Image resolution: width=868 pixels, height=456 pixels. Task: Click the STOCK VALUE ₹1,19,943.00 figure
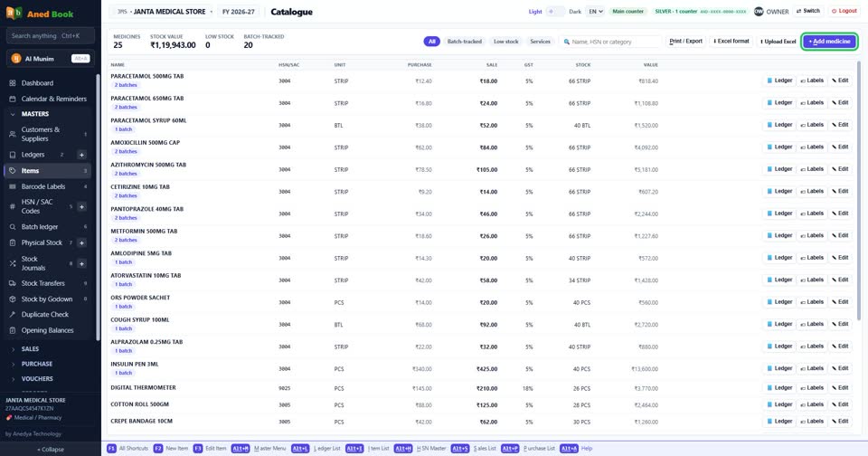tap(173, 45)
